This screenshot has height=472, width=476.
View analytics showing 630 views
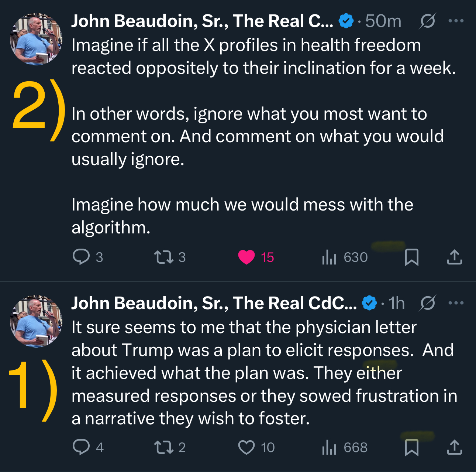[329, 257]
